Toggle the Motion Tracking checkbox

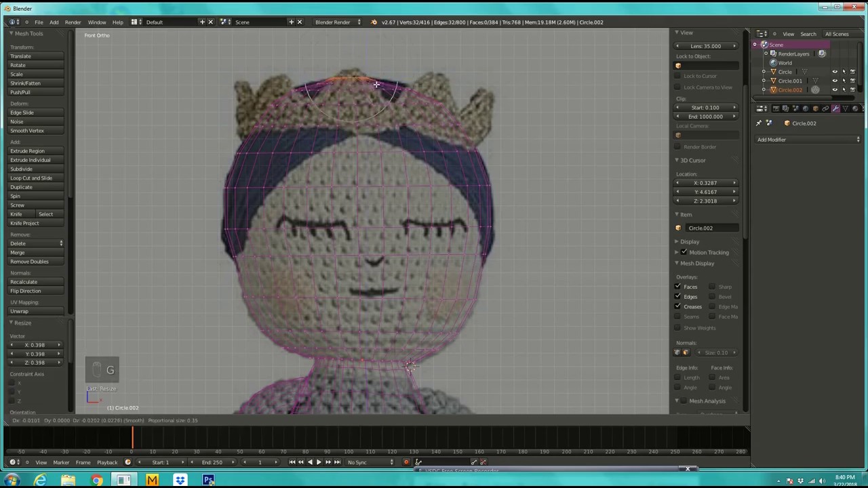point(684,252)
